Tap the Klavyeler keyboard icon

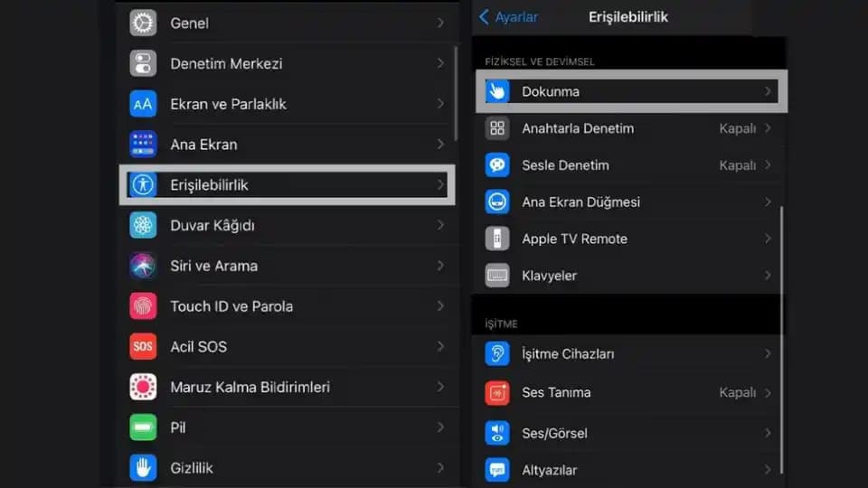pyautogui.click(x=497, y=276)
